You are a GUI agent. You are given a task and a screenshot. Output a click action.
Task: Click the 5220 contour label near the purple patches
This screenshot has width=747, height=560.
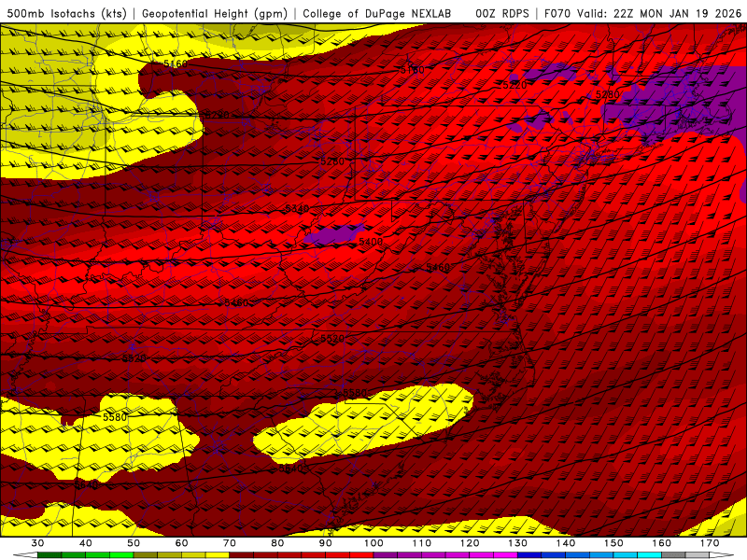pos(515,85)
